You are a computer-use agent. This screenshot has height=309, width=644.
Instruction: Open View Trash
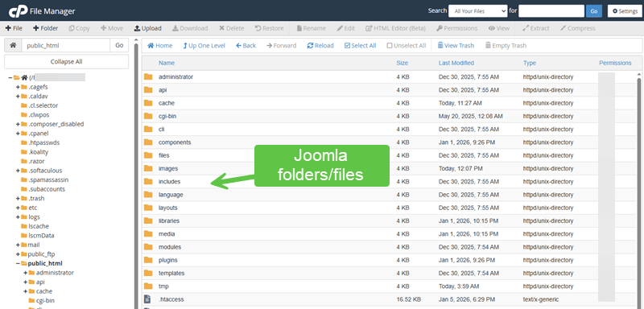coord(456,46)
